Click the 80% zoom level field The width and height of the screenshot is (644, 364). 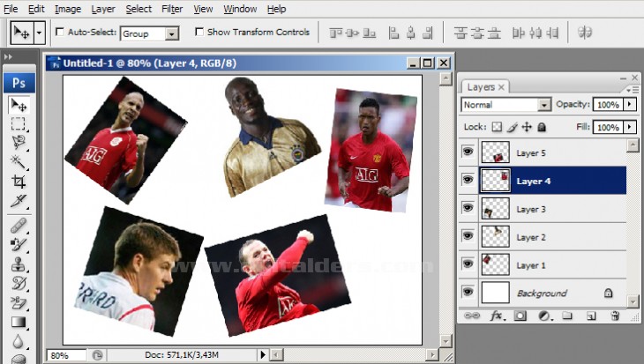click(67, 355)
